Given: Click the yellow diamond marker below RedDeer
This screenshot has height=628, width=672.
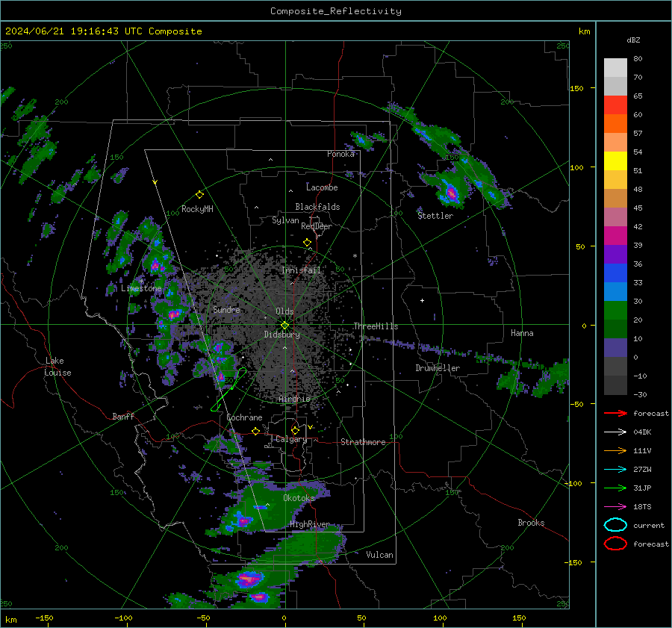Looking at the screenshot, I should pyautogui.click(x=307, y=243).
